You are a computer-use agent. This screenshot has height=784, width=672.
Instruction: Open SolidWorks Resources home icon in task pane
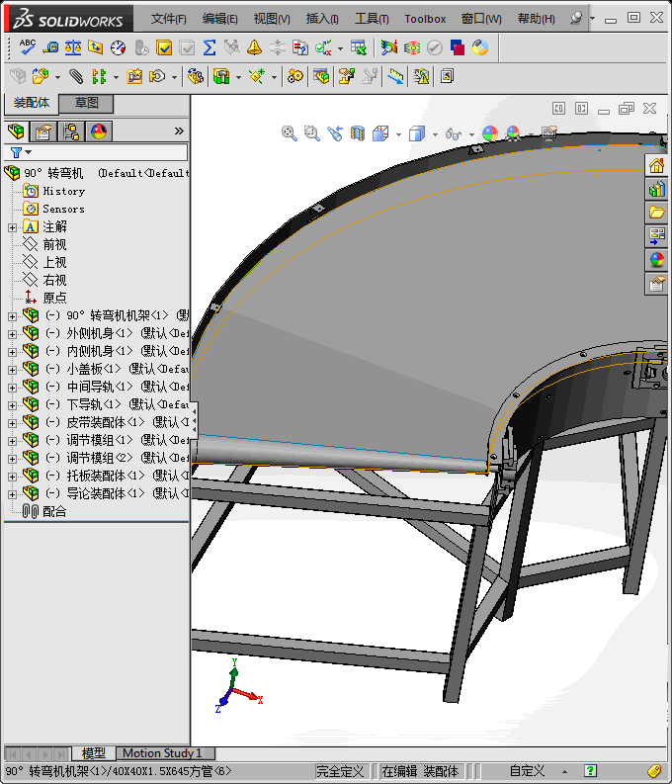tap(656, 165)
